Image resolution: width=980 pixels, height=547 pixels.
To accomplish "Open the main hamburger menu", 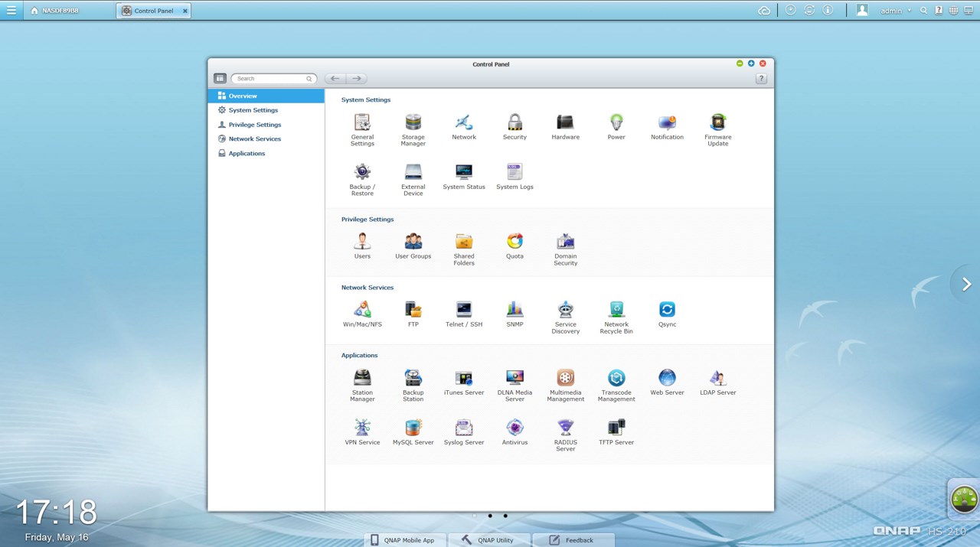I will point(11,10).
